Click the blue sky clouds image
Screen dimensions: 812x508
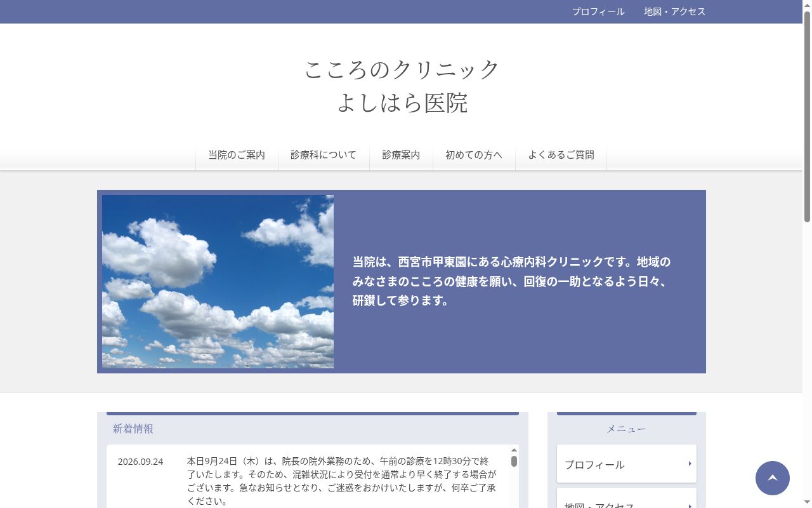(x=218, y=281)
